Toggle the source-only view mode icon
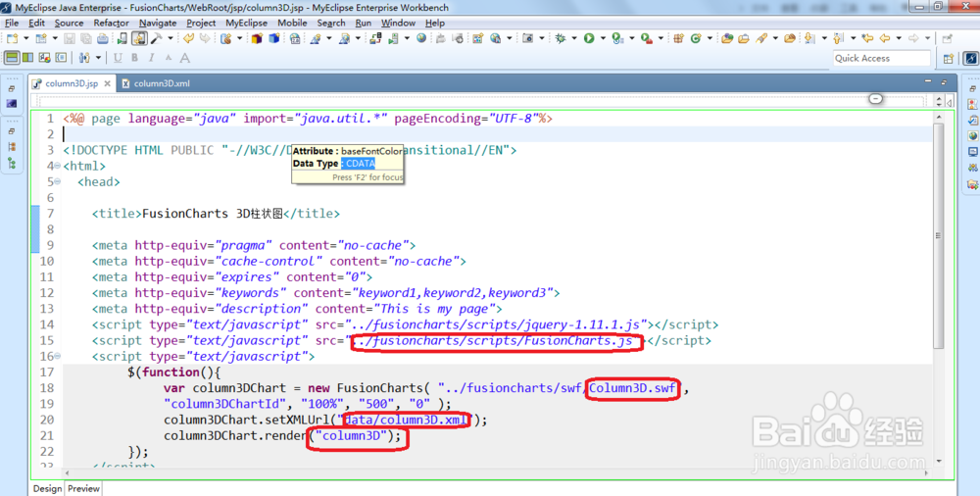The image size is (980, 496). click(61, 58)
